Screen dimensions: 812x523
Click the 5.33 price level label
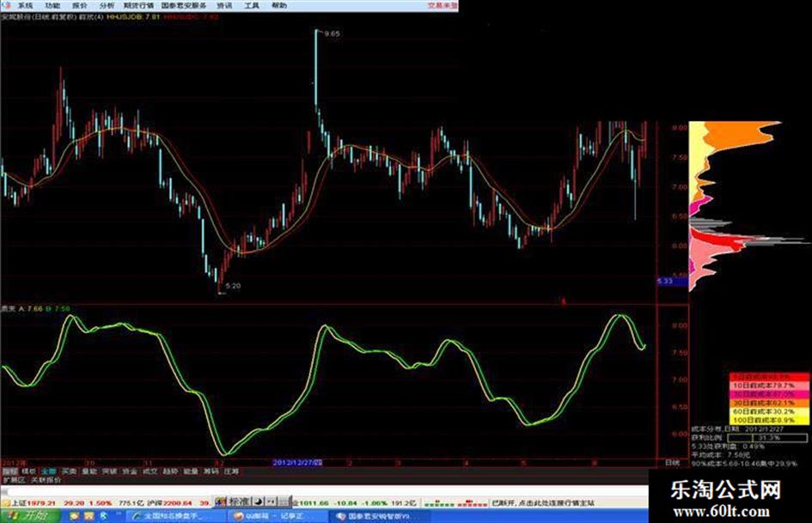[x=672, y=281]
